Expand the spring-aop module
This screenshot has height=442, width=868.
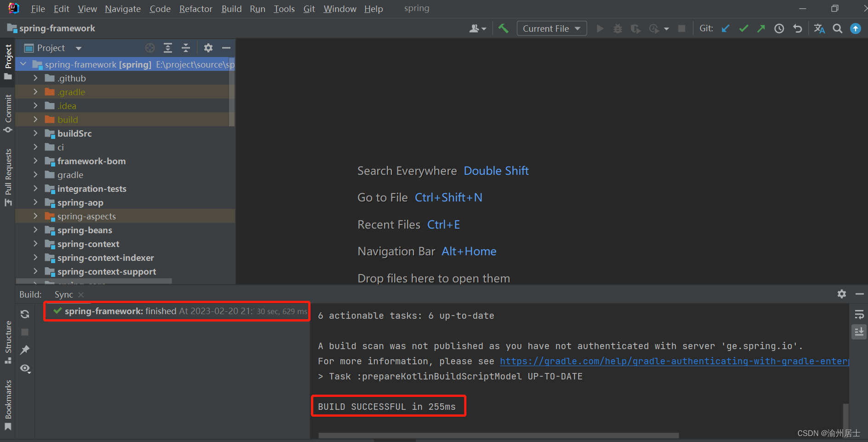[35, 202]
